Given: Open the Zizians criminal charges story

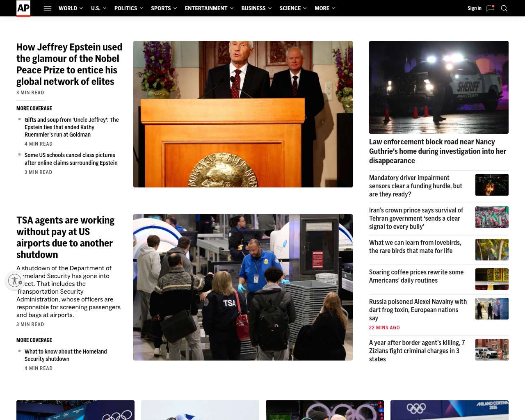Looking at the screenshot, I should (x=417, y=351).
